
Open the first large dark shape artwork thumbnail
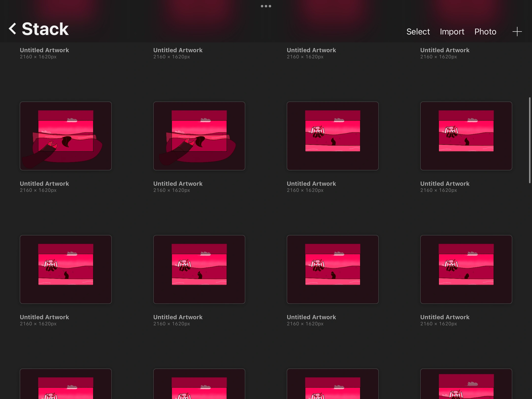click(x=66, y=136)
